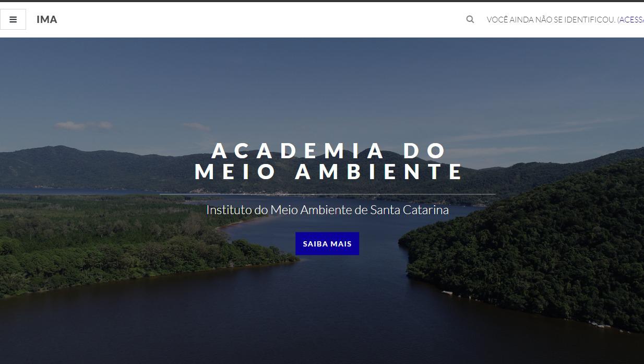
Task: Click the white divider line under heading
Action: point(327,194)
